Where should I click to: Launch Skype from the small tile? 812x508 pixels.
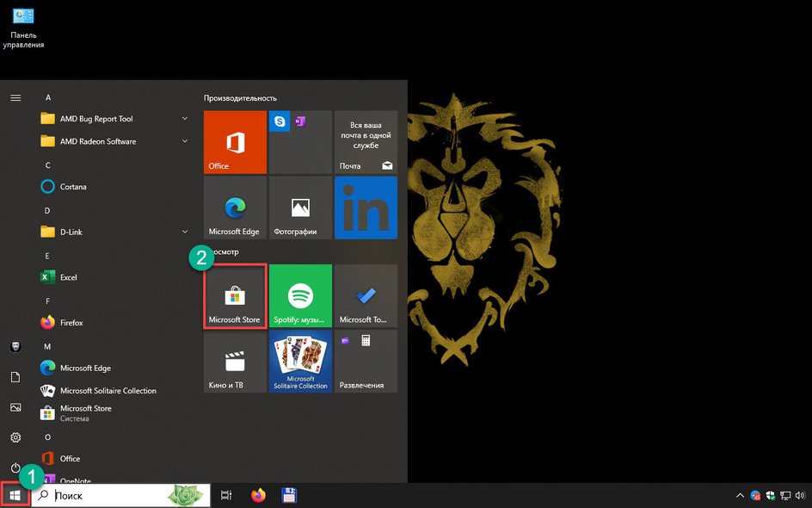click(x=280, y=121)
